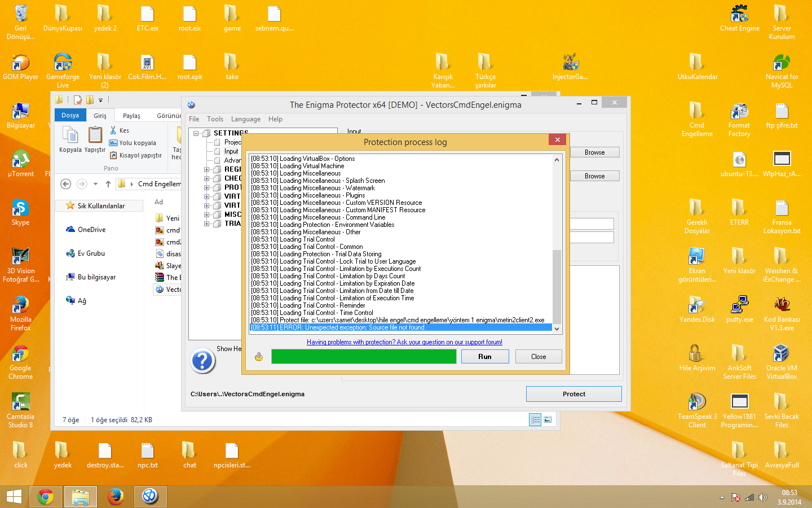Select the Skype desktop icon
812x508 pixels.
(21, 213)
